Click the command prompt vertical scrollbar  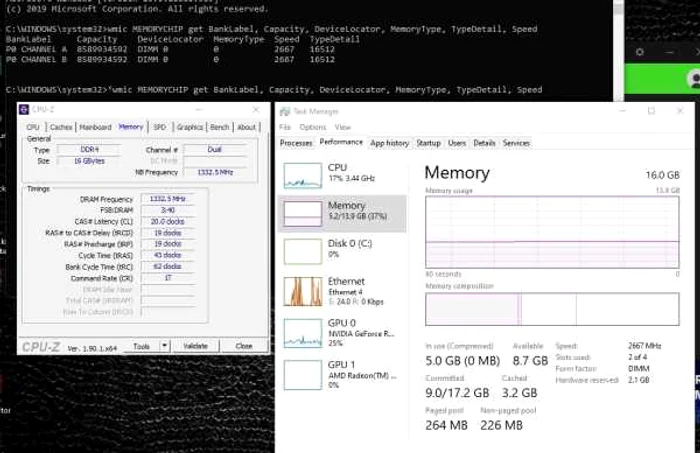pos(618,50)
